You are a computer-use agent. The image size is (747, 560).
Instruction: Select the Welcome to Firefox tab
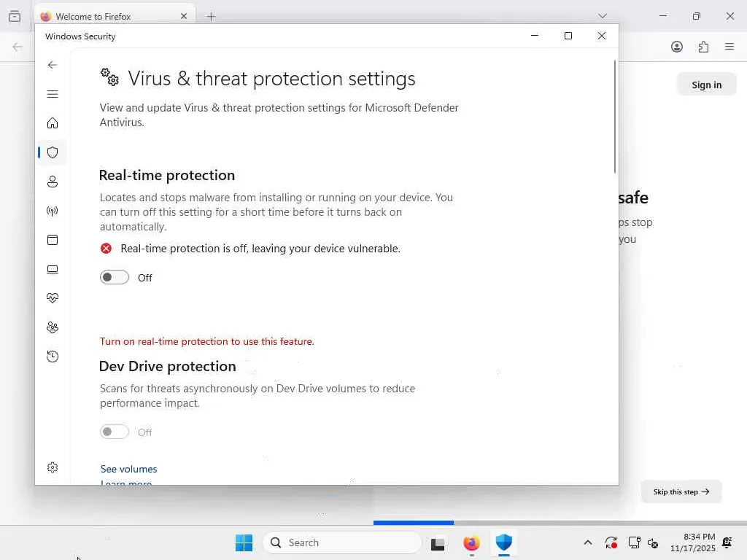coord(115,16)
